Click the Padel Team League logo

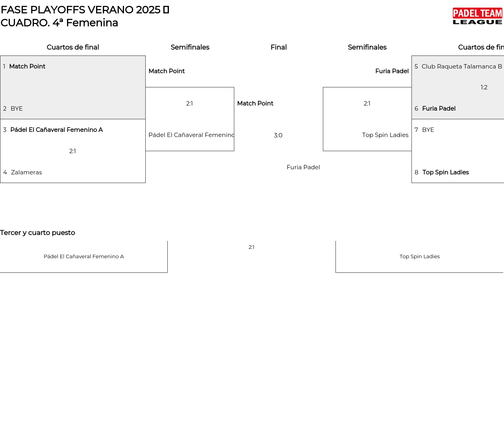[477, 17]
